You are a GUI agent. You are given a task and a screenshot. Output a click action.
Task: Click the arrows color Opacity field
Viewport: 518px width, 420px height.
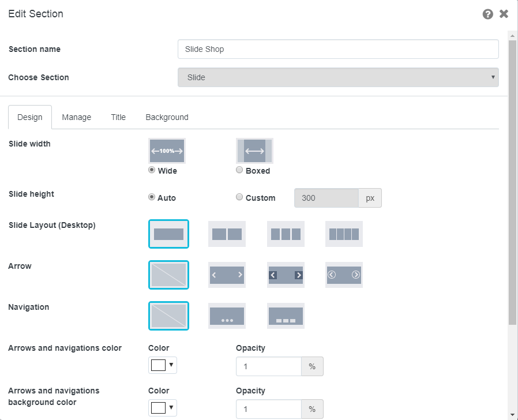tap(269, 366)
